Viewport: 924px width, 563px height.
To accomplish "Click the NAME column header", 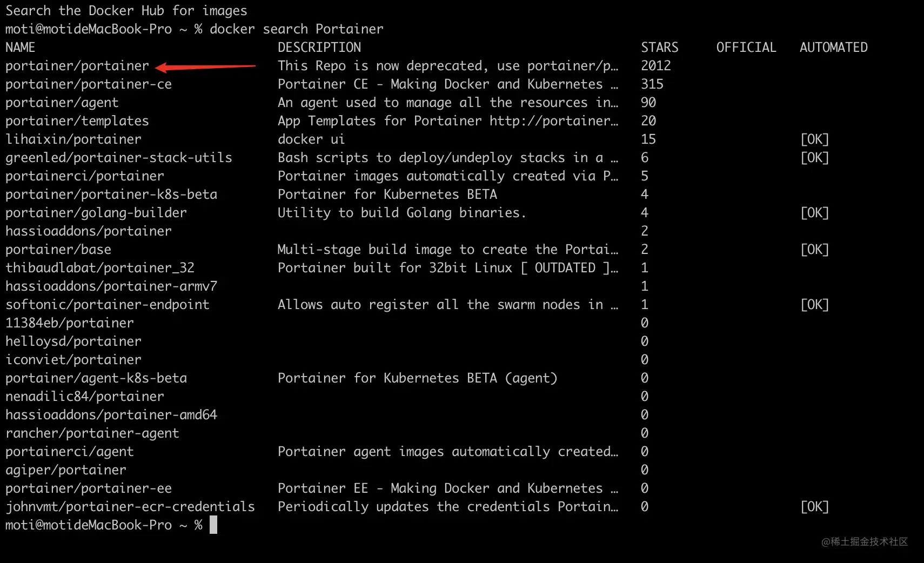I will point(20,48).
